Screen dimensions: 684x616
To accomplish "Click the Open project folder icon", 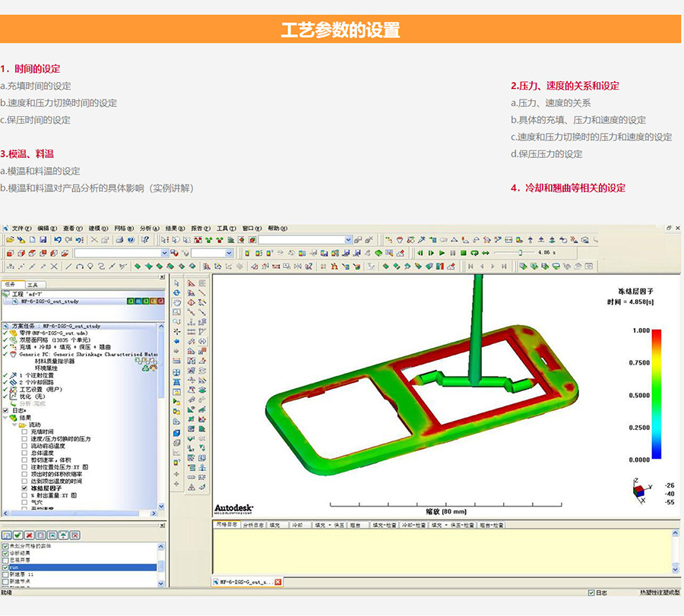I will click(x=10, y=240).
